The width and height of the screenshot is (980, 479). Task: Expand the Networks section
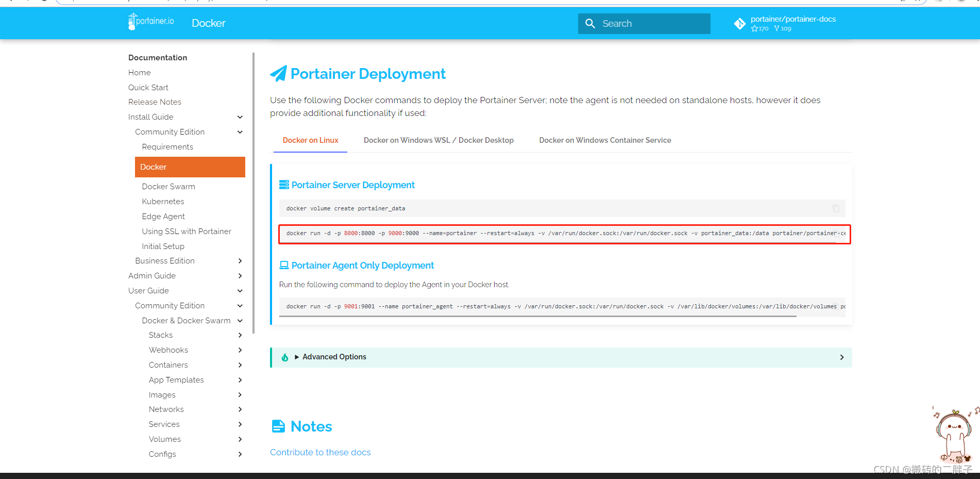(240, 409)
